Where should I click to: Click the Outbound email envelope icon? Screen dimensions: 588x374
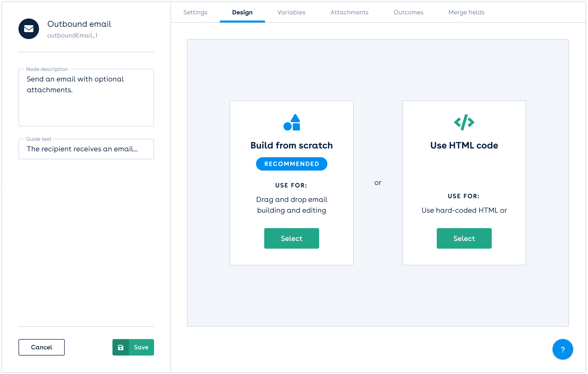(x=29, y=29)
